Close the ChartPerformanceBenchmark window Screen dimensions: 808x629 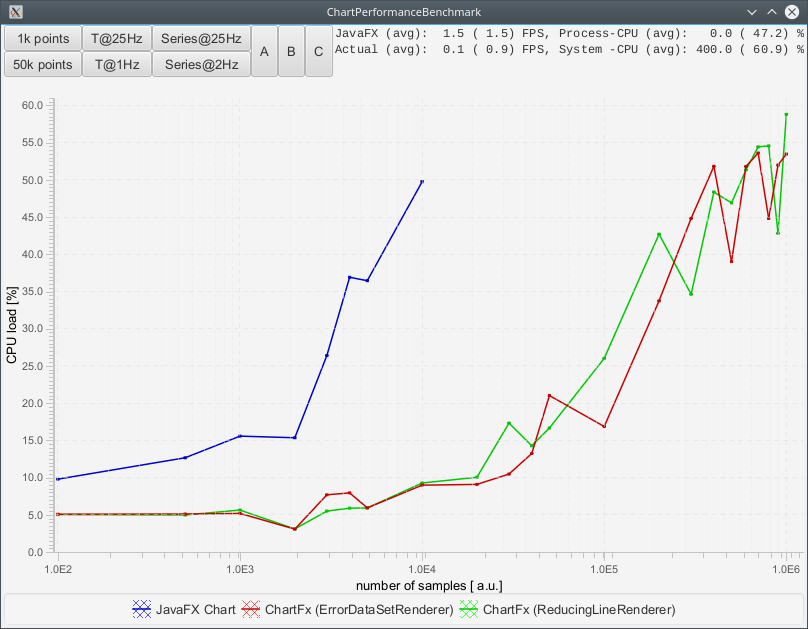792,12
